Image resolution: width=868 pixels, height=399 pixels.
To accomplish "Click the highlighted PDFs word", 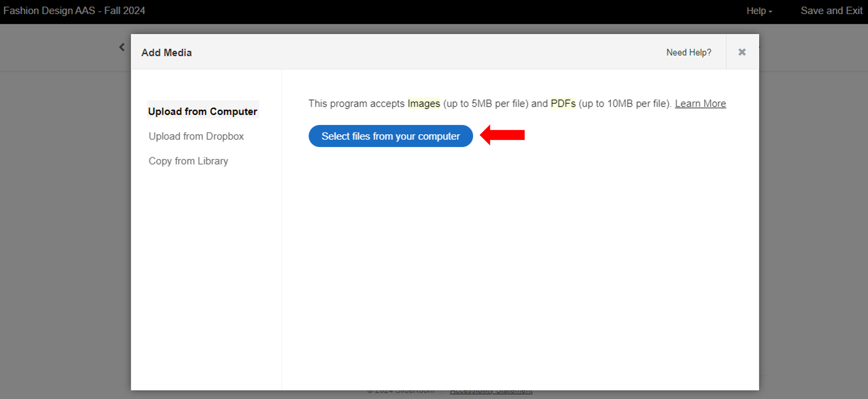I will (563, 103).
